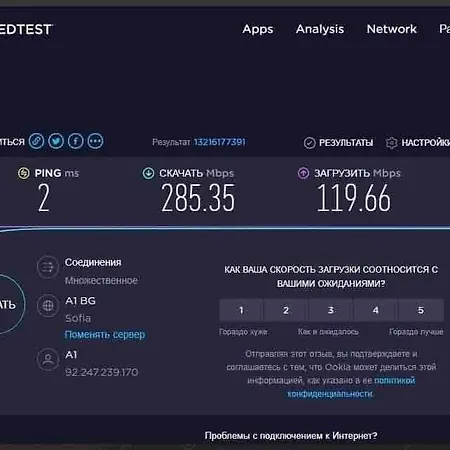Click the Соединения connections mode icon
This screenshot has height=450, width=450.
tap(48, 267)
